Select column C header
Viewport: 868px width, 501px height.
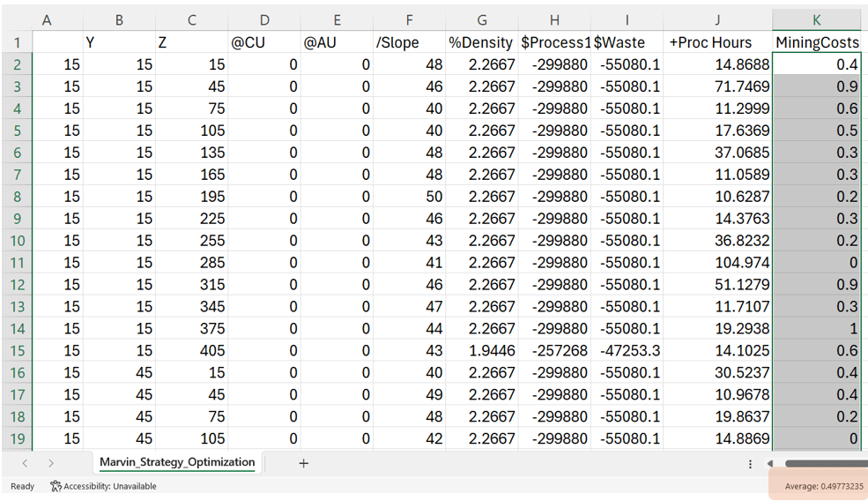click(x=192, y=20)
